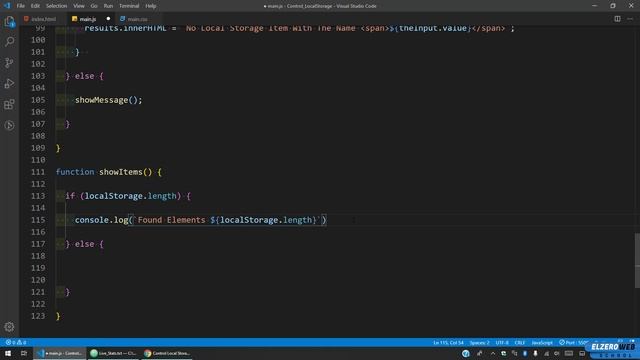
Task: Click the VS Code logo icon
Action: pos(7,6)
